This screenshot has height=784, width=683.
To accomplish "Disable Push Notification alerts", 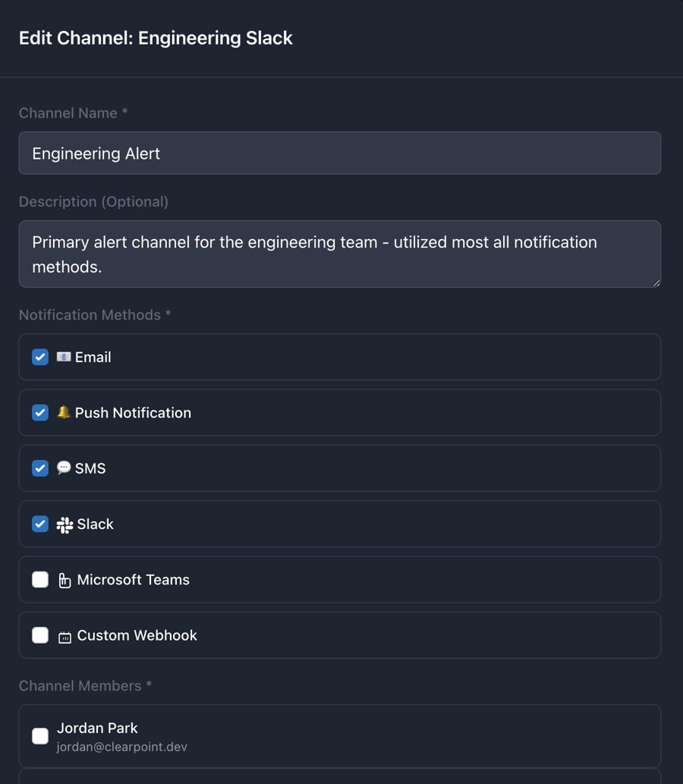I will click(39, 412).
